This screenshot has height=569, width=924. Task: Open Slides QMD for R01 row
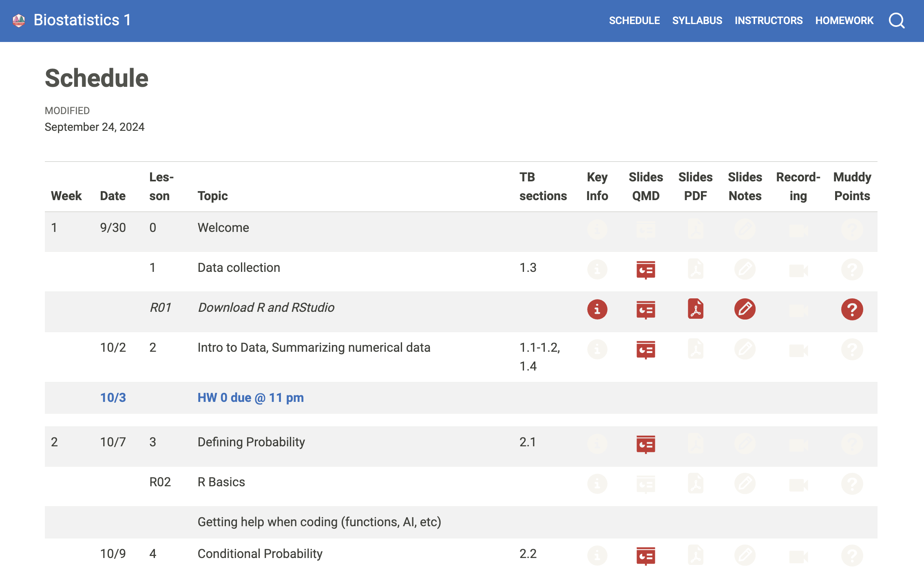[645, 310]
